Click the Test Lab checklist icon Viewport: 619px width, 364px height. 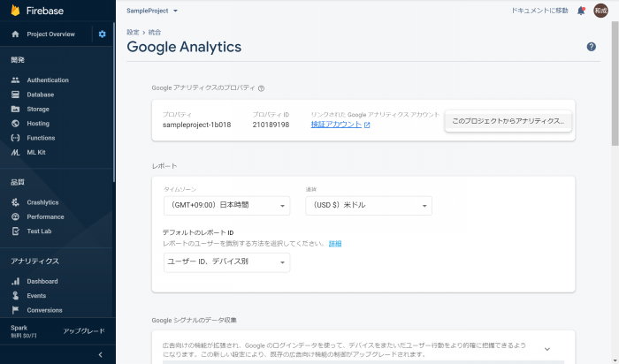click(15, 231)
